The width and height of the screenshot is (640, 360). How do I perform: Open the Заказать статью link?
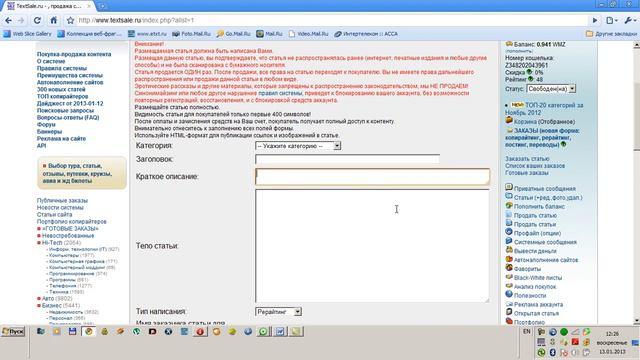(x=527, y=158)
